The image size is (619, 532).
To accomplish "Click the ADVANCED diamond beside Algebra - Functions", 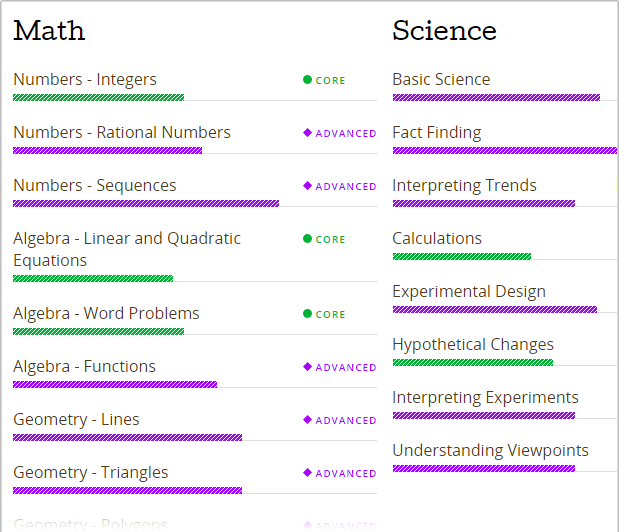I will [x=307, y=367].
